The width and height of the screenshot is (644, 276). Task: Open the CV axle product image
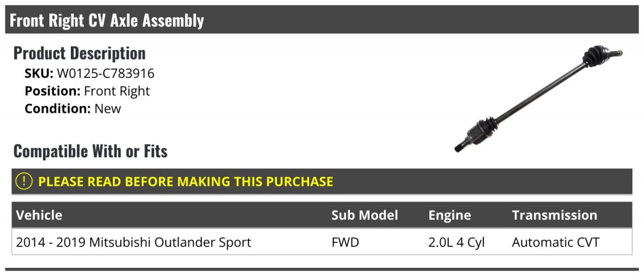point(539,100)
